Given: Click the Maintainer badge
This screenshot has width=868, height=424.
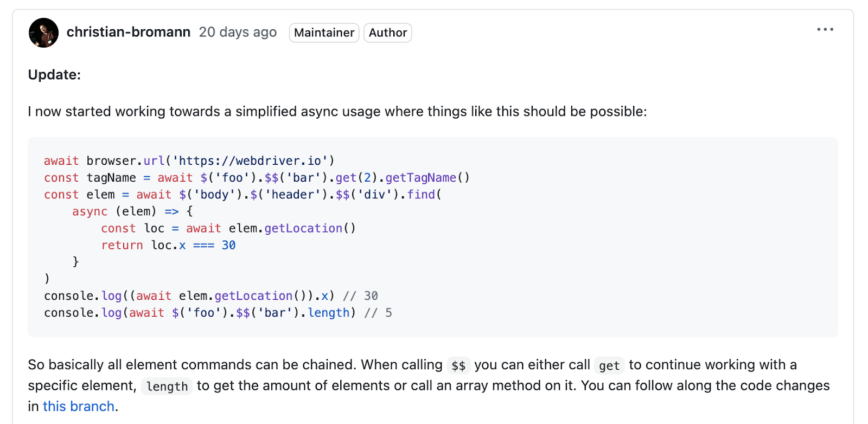Looking at the screenshot, I should 324,33.
